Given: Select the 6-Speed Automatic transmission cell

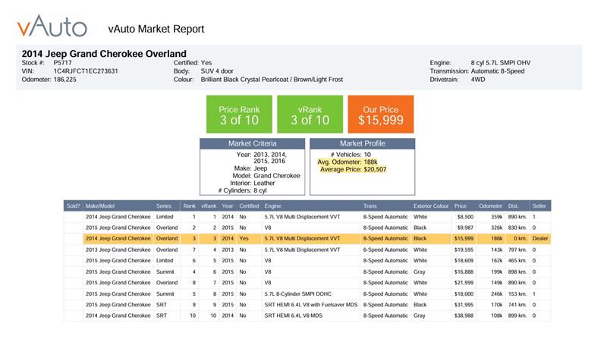Looking at the screenshot, I should [385, 250].
